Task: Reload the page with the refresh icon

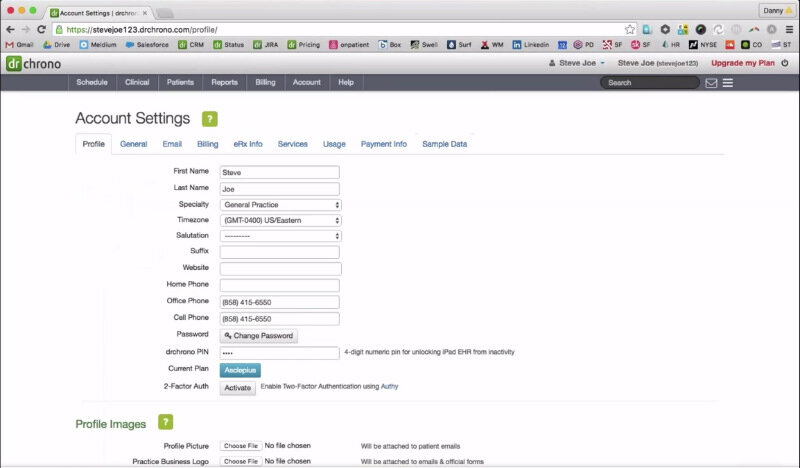Action: [x=41, y=30]
